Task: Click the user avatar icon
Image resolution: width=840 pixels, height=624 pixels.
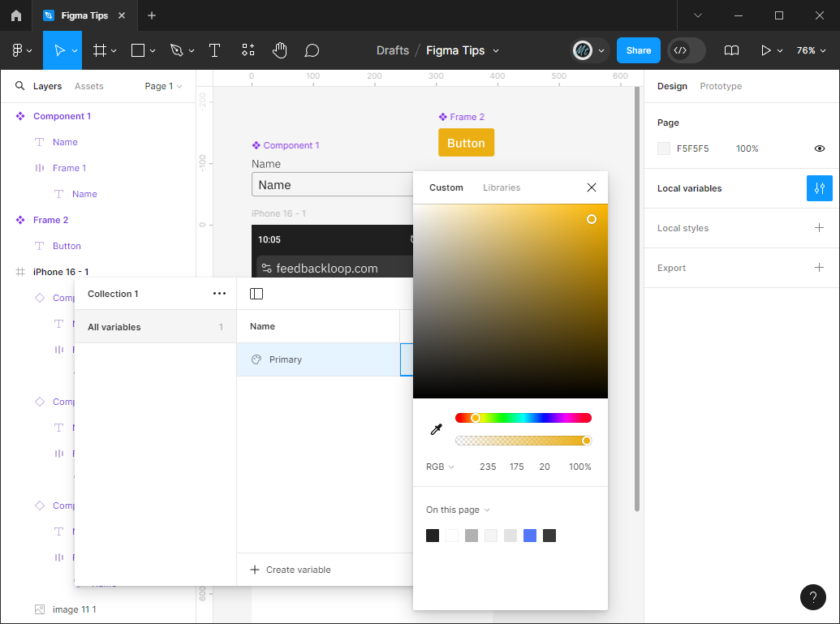Action: click(x=583, y=50)
